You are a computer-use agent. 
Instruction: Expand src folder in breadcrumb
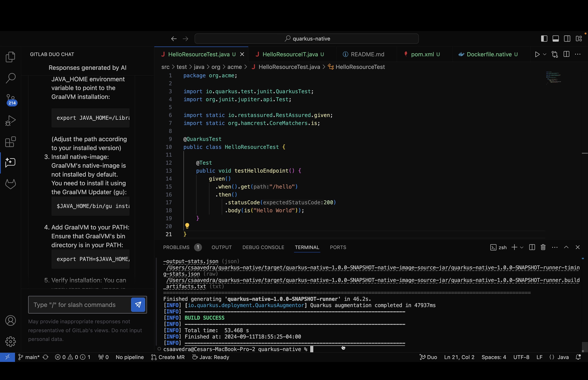165,67
